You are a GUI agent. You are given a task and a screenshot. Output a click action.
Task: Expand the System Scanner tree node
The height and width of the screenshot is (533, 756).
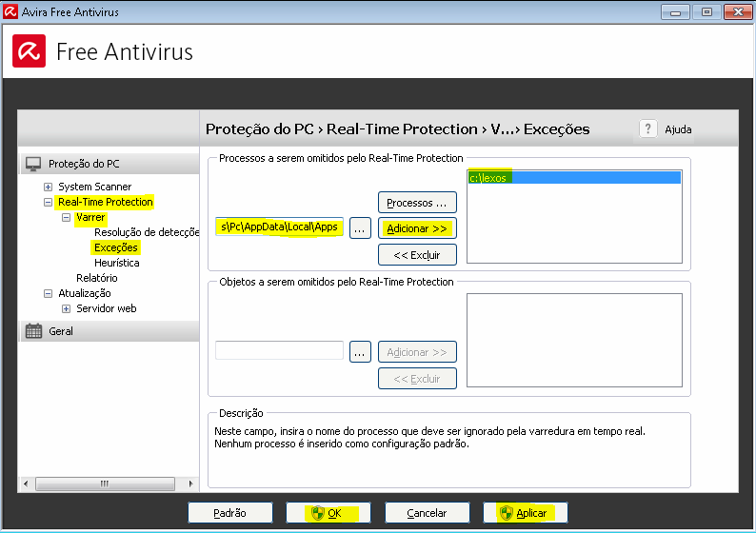[48, 187]
